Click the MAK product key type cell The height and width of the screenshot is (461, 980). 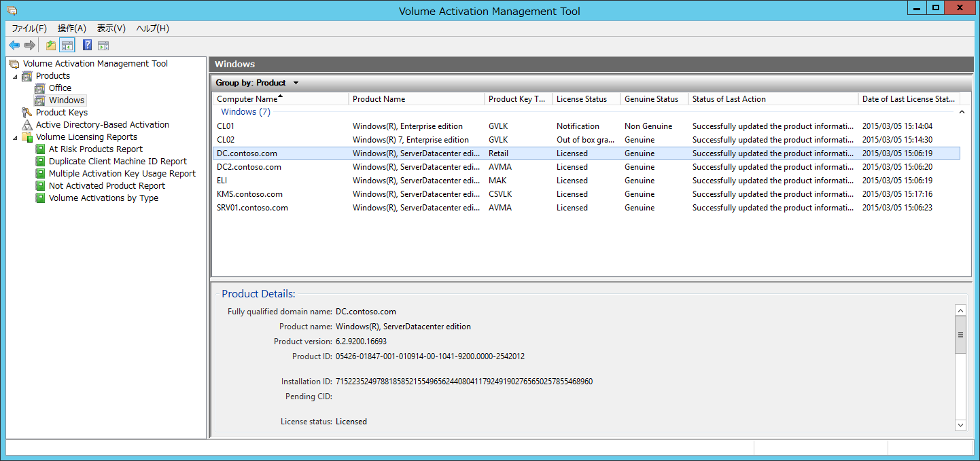pos(497,181)
